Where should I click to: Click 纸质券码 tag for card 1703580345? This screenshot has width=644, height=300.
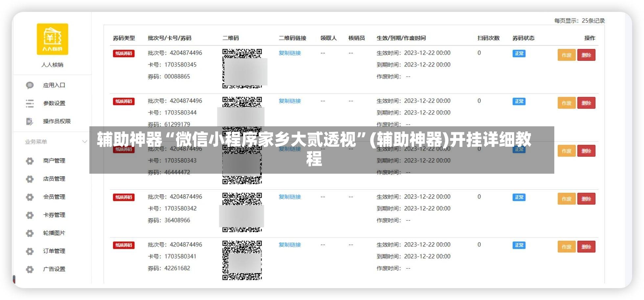(x=124, y=53)
